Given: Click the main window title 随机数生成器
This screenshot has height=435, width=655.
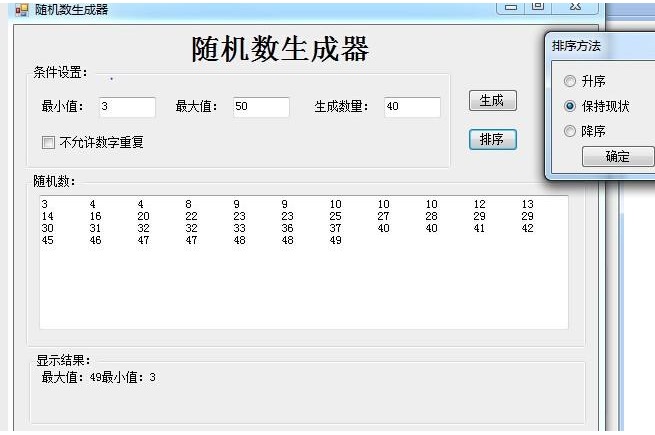Looking at the screenshot, I should [71, 10].
